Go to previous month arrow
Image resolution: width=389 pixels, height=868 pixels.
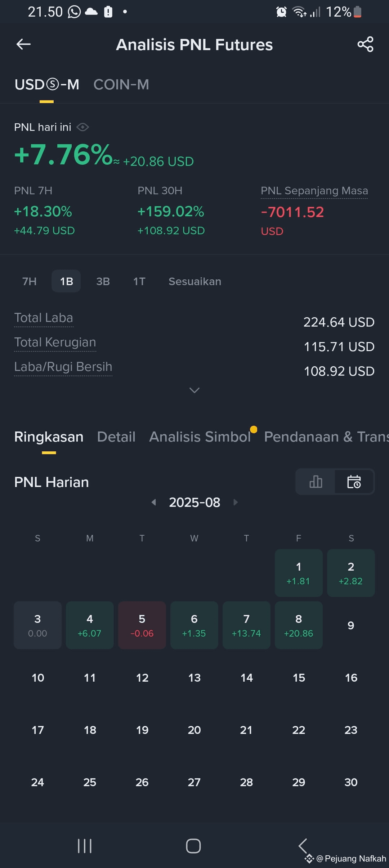154,502
